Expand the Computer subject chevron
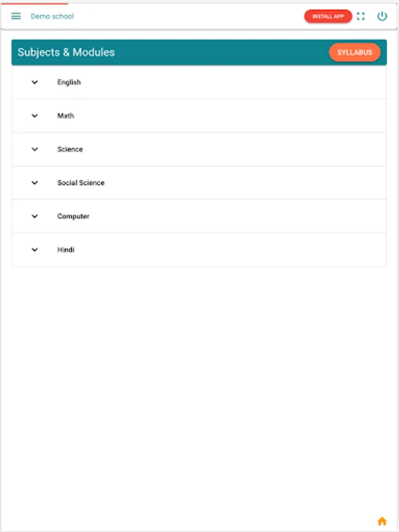Image resolution: width=399 pixels, height=532 pixels. (35, 216)
